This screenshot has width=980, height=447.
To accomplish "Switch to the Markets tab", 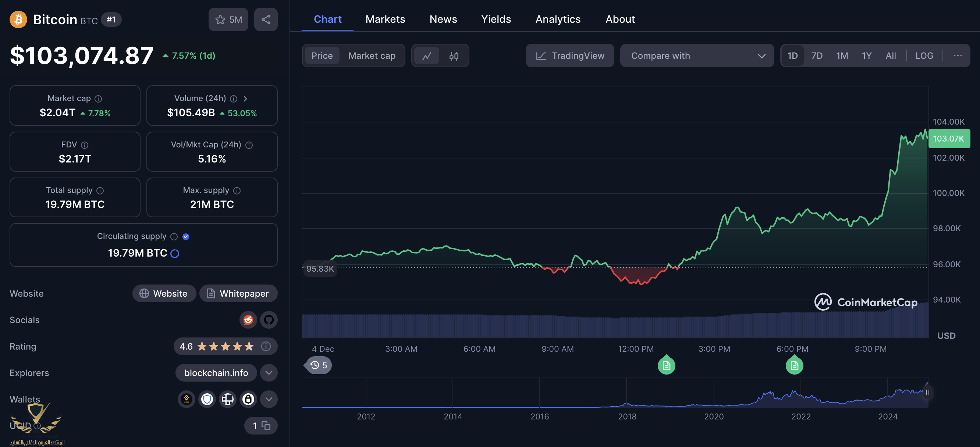I will [385, 19].
